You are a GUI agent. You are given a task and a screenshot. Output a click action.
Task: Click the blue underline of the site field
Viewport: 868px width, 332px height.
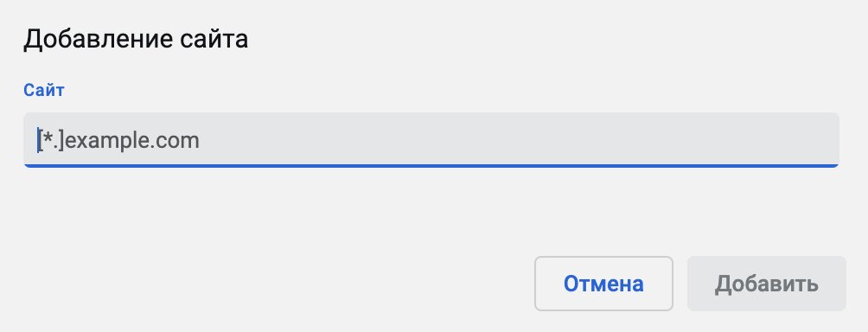pos(431,165)
